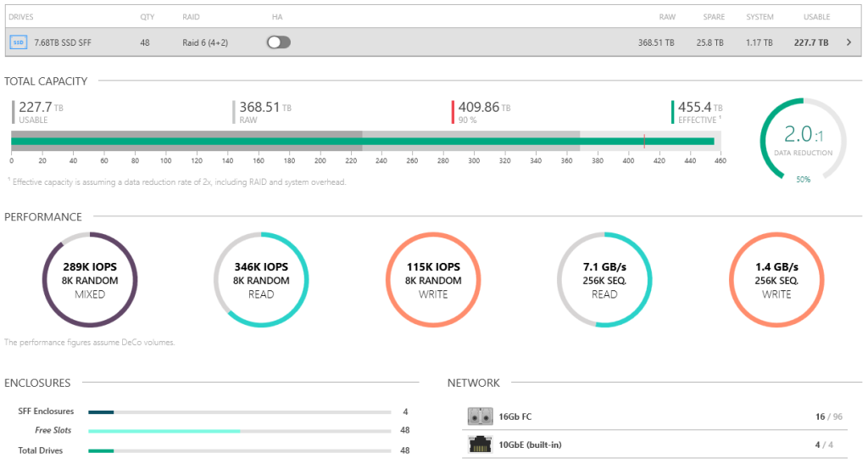This screenshot has width=868, height=464.
Task: Select the 1.4 GB/s sequential write gauge
Action: [776, 280]
